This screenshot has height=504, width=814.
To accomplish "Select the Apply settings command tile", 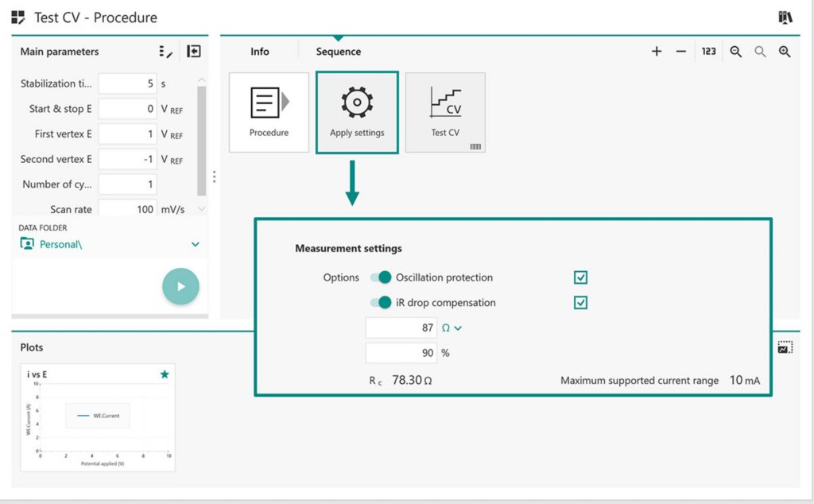I will (x=357, y=113).
